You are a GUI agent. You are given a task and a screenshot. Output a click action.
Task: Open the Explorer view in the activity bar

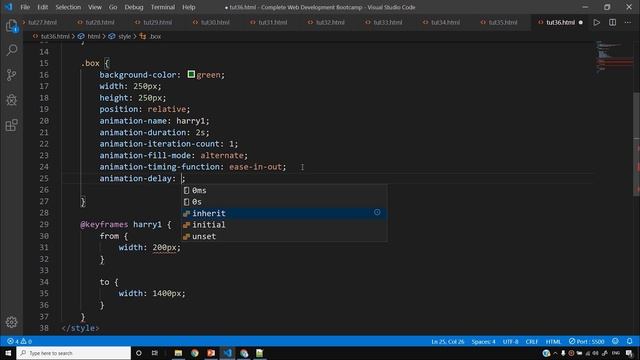click(11, 26)
